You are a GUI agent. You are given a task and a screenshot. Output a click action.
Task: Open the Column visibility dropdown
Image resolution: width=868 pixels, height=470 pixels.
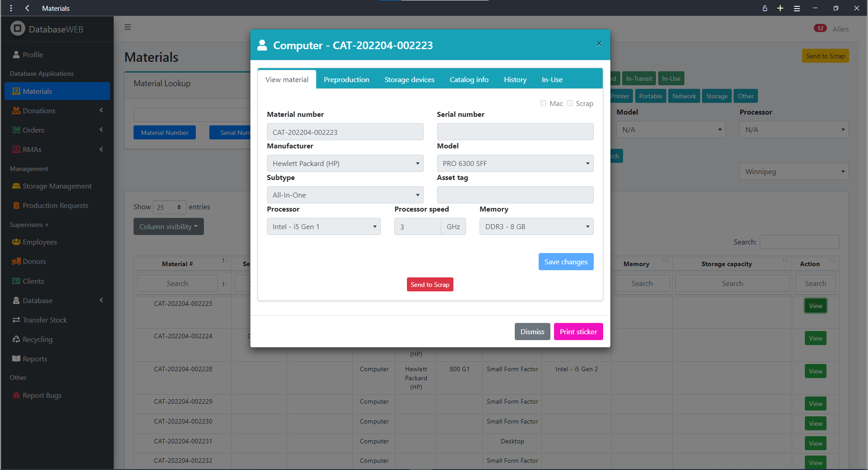[x=169, y=226]
